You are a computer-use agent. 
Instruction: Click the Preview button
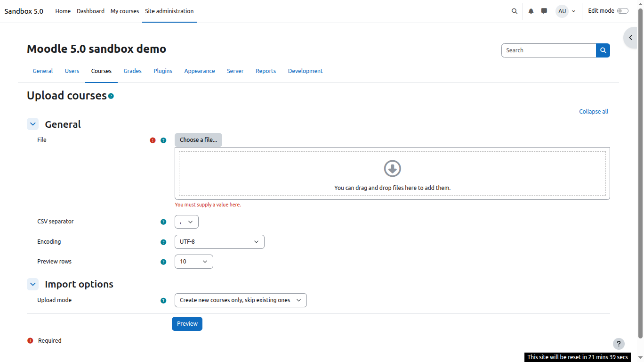pyautogui.click(x=187, y=323)
